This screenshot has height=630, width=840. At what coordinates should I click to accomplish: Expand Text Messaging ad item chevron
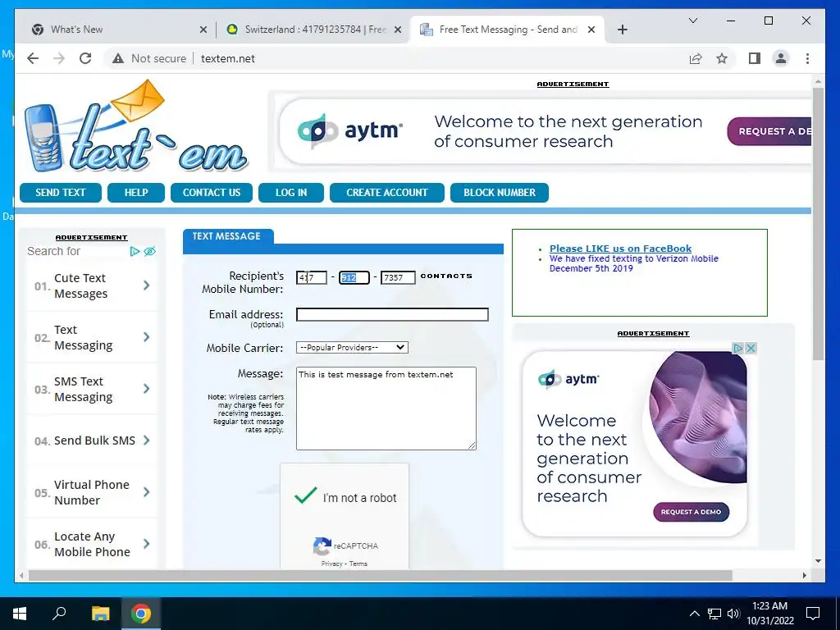click(x=146, y=337)
